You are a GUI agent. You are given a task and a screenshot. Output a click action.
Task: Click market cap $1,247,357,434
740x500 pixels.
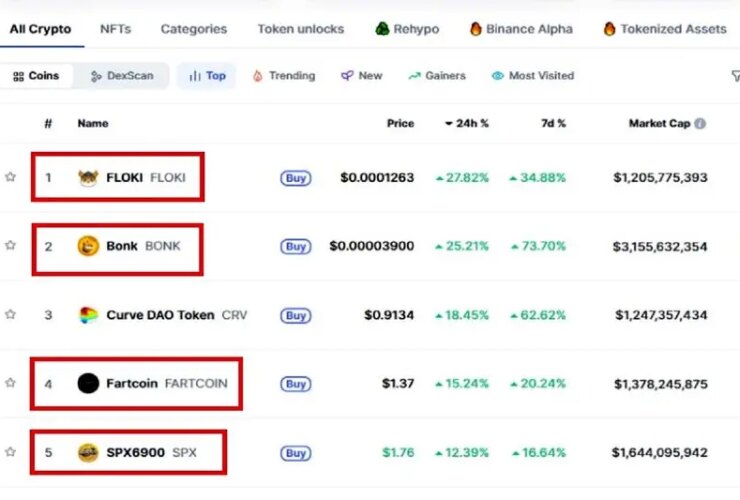[x=661, y=315]
